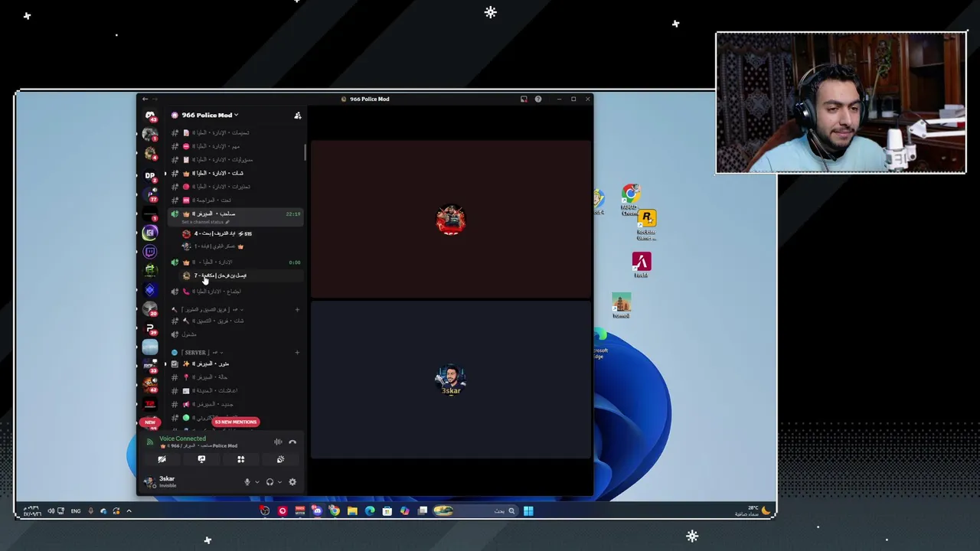Add channel to hammer-icon category
The height and width of the screenshot is (551, 980).
(297, 310)
